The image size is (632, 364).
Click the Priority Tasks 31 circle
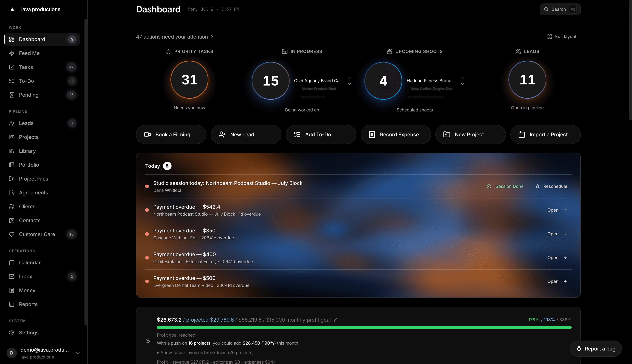tap(189, 80)
